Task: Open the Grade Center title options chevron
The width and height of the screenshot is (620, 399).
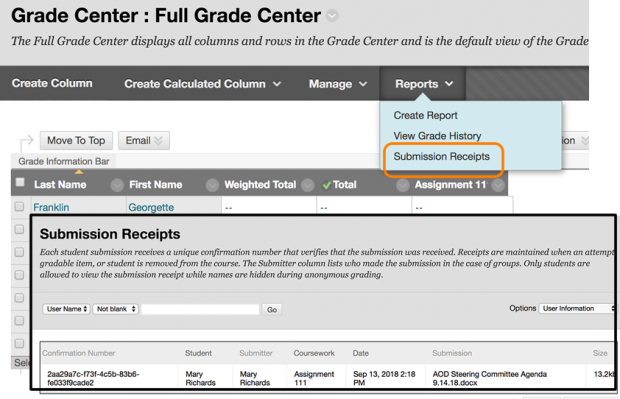Action: [332, 16]
